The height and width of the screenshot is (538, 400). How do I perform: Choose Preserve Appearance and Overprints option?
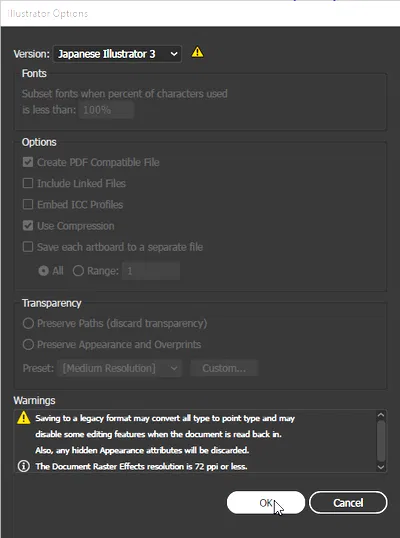[28, 344]
